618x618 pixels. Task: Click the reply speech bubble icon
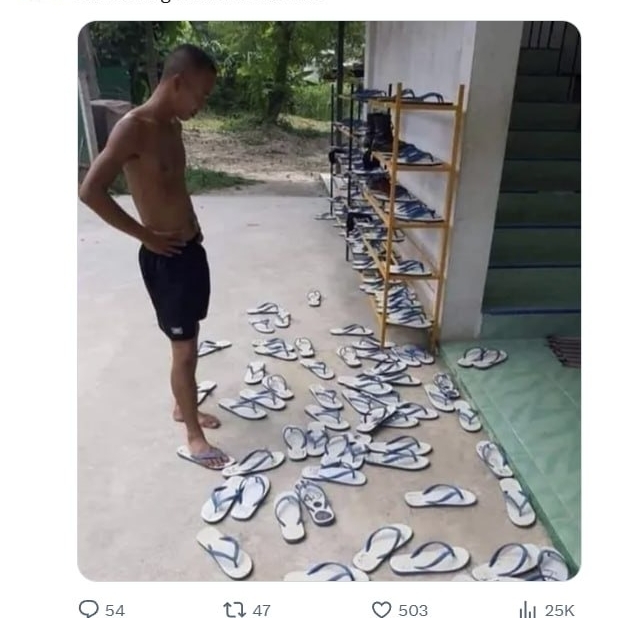click(89, 609)
